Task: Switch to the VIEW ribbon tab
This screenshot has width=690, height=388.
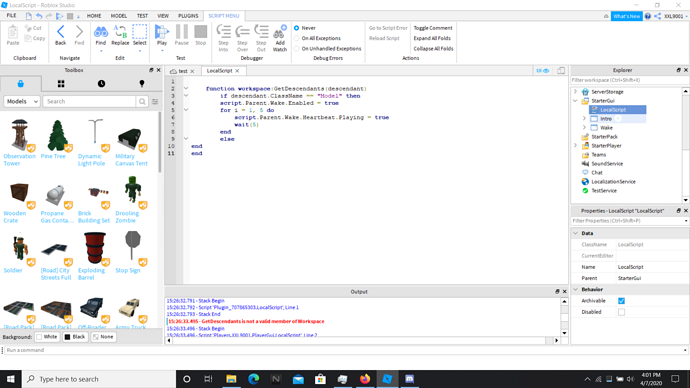Action: [x=163, y=16]
